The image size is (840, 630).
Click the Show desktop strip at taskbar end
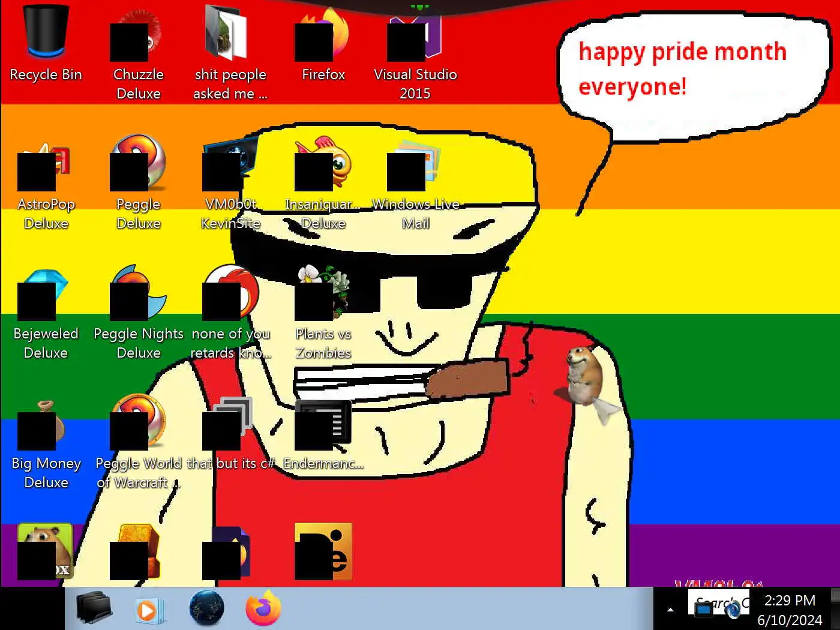[835, 608]
